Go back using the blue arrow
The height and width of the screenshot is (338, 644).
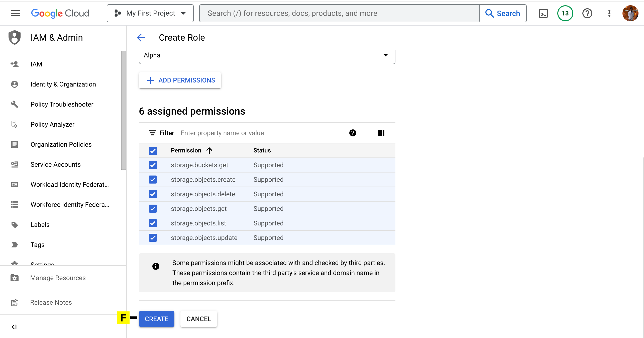141,38
